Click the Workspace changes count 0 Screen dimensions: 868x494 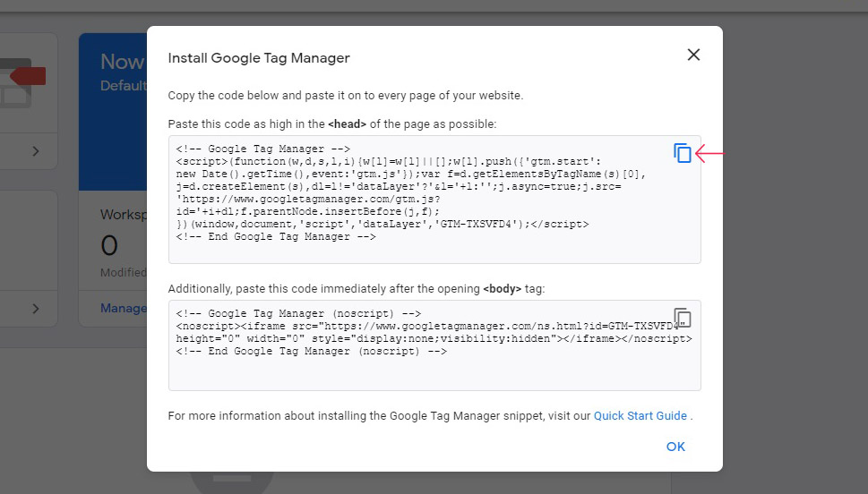tap(109, 245)
